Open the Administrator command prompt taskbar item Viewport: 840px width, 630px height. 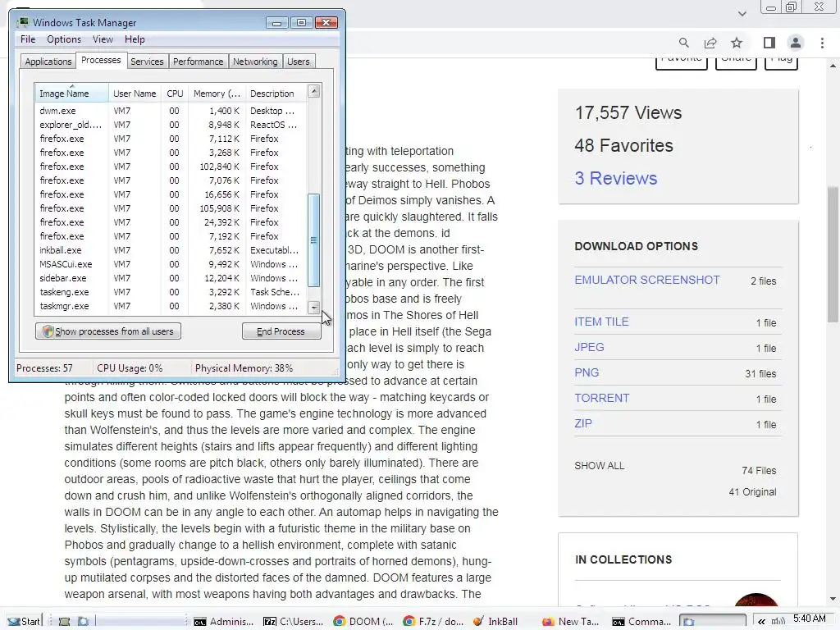click(x=223, y=622)
